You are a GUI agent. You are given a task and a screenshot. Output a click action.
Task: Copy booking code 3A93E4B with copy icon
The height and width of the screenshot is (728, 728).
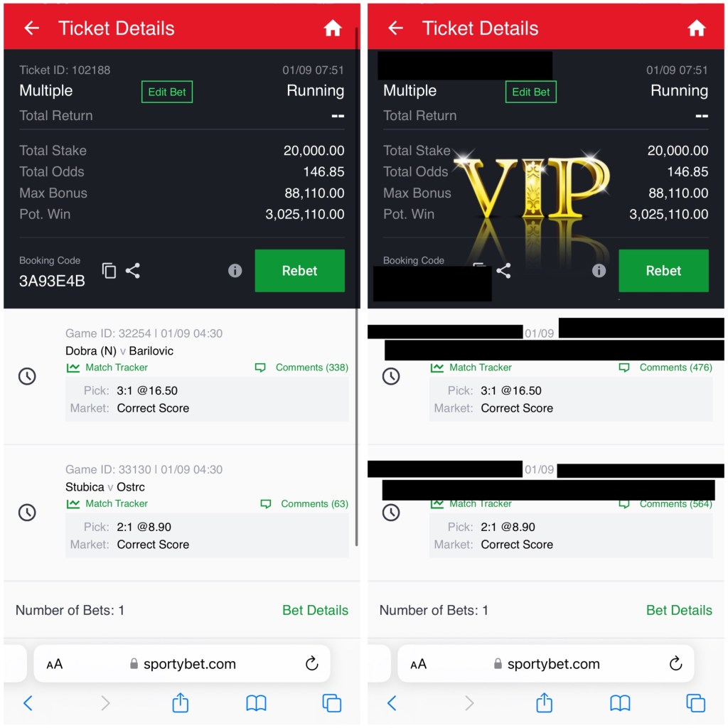pyautogui.click(x=109, y=270)
